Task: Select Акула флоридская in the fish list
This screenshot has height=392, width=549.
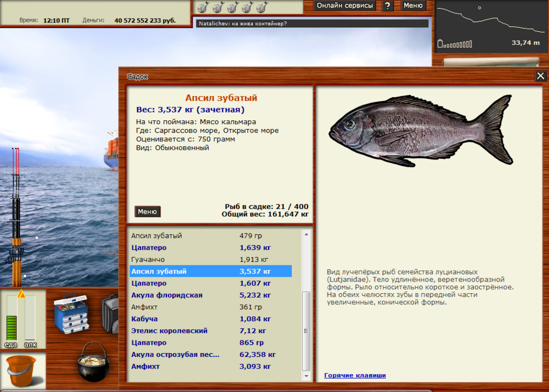Action: 167,295
